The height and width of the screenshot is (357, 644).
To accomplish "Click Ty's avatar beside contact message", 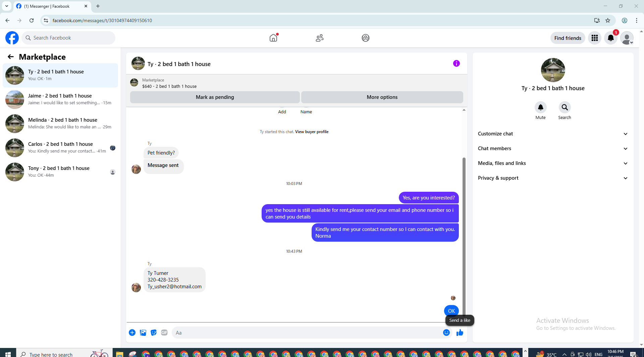I will pos(136,287).
